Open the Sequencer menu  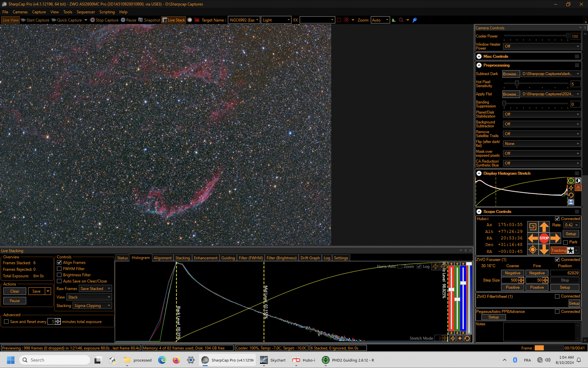point(86,12)
